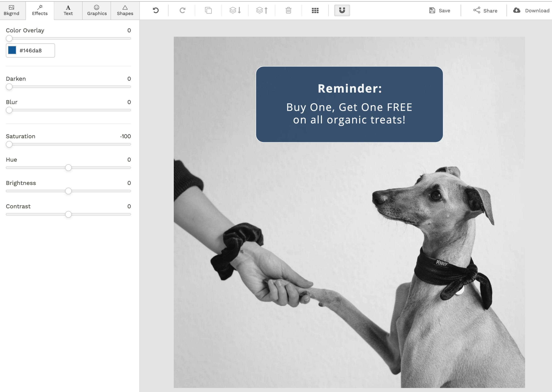Click the duplicate layer icon
This screenshot has height=392, width=552.
click(208, 10)
